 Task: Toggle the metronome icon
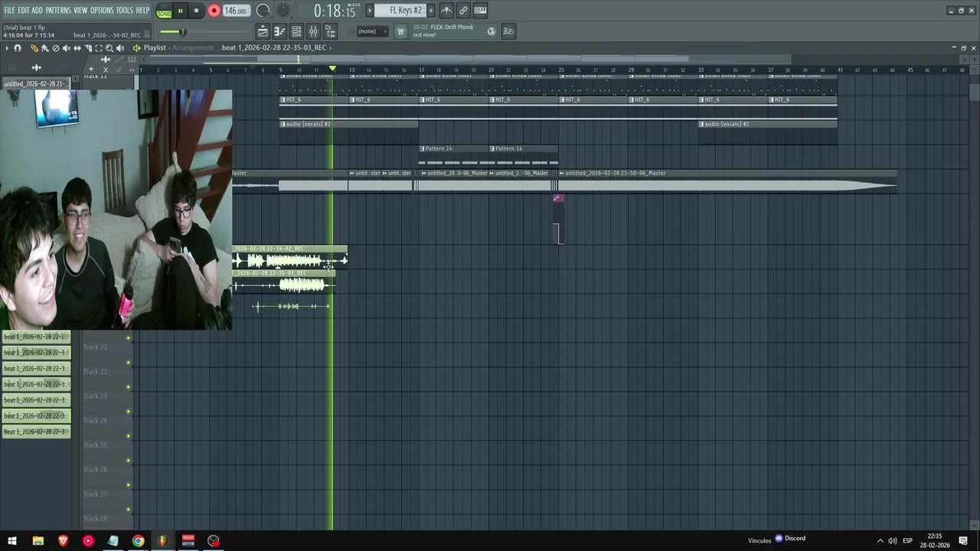pyautogui.click(x=446, y=10)
